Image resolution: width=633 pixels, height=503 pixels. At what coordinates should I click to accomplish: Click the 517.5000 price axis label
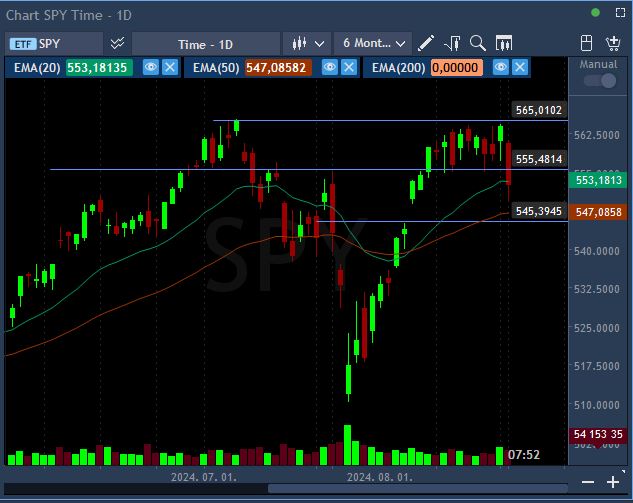pyautogui.click(x=597, y=366)
